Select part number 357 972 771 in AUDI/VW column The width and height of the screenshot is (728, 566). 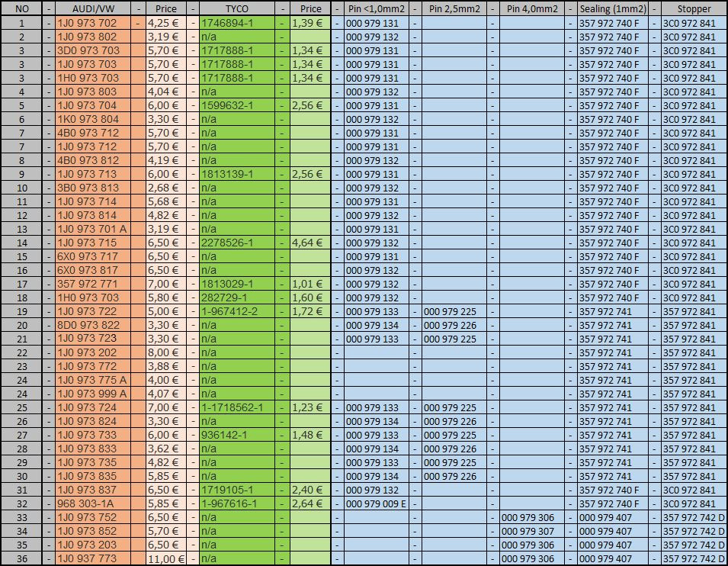87,285
